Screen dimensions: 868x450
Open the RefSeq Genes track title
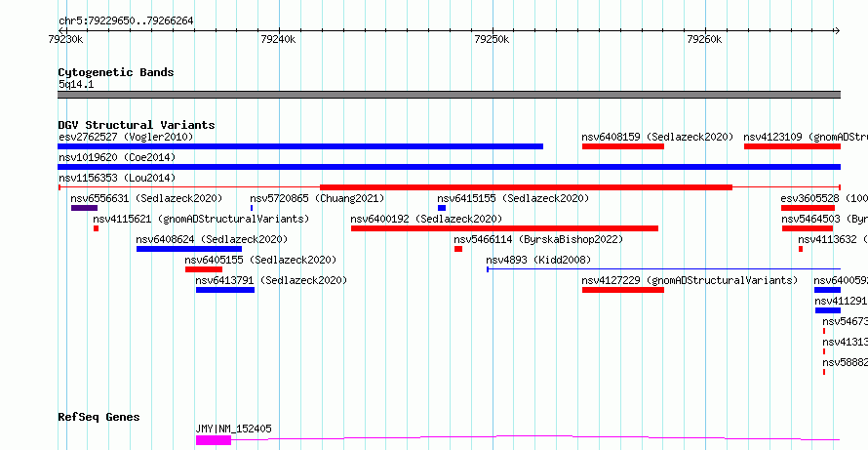point(99,417)
